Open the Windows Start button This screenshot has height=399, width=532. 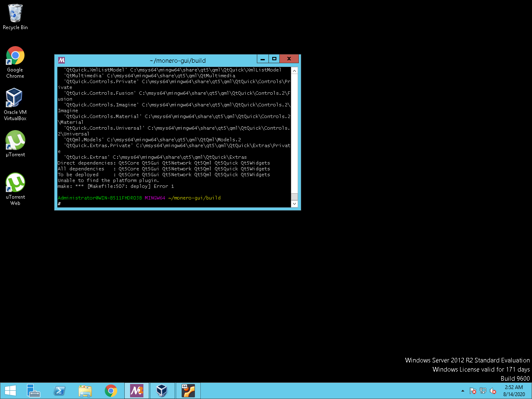point(10,391)
